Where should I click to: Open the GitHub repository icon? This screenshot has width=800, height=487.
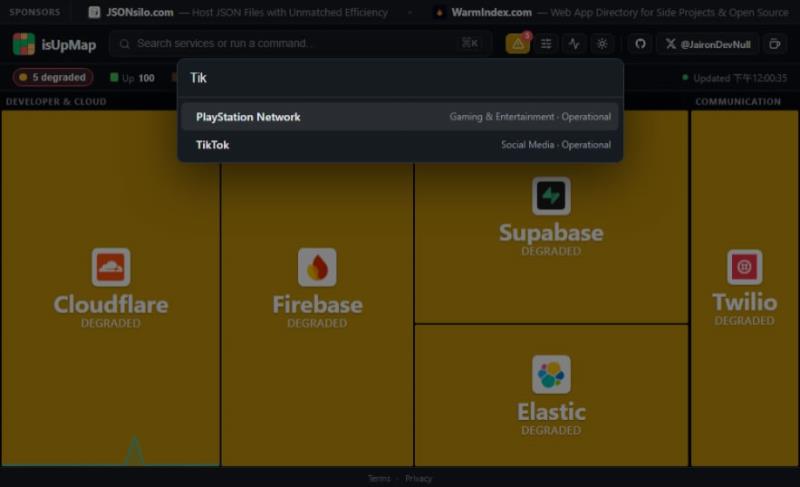pyautogui.click(x=640, y=44)
